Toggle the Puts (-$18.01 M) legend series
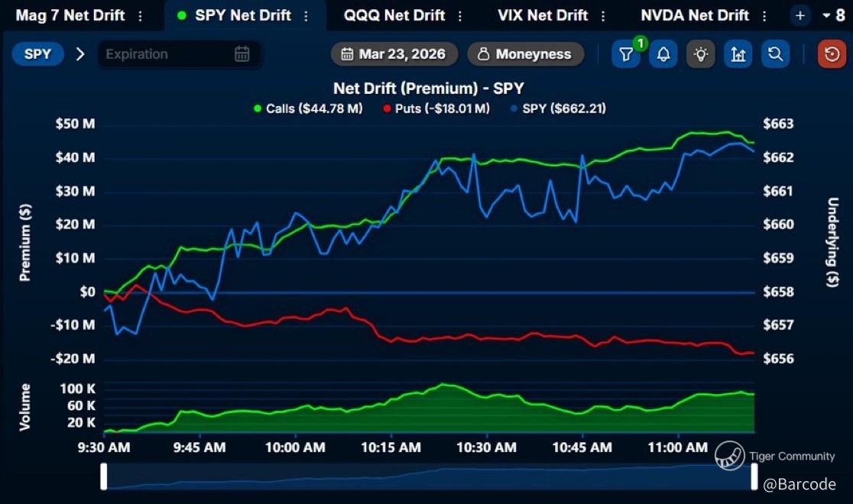This screenshot has height=504, width=853. (436, 108)
